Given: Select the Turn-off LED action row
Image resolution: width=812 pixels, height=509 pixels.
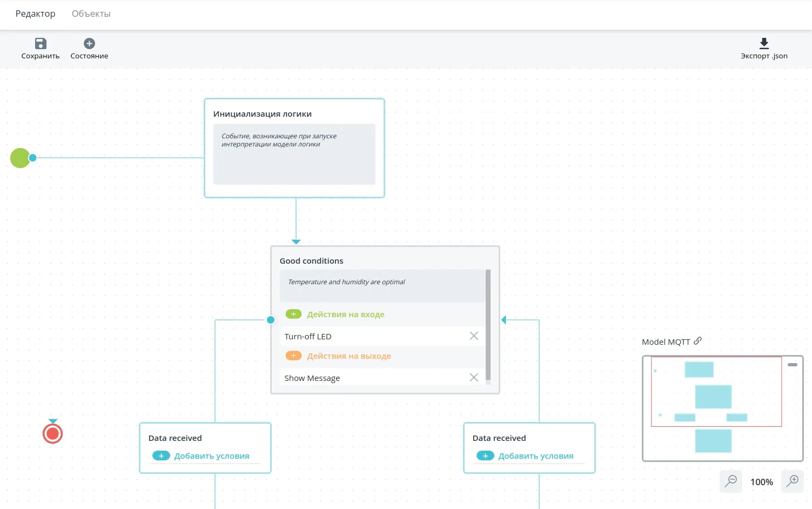Looking at the screenshot, I should tap(382, 336).
